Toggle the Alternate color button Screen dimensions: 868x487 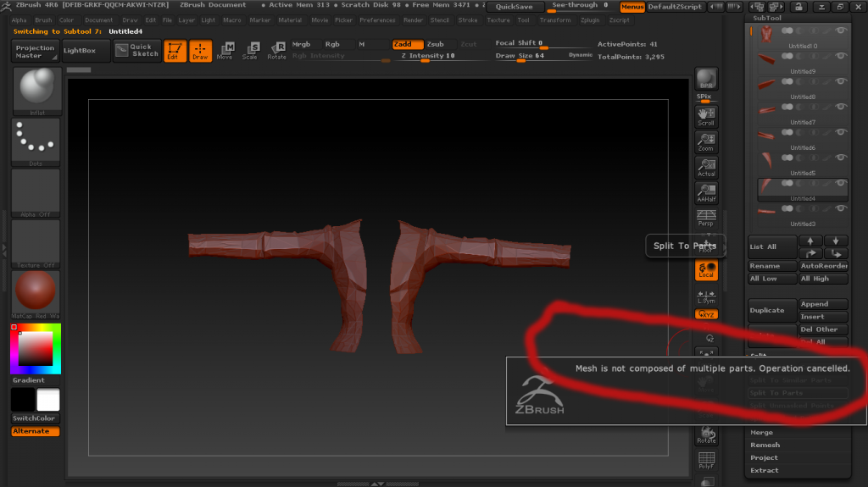coord(36,431)
